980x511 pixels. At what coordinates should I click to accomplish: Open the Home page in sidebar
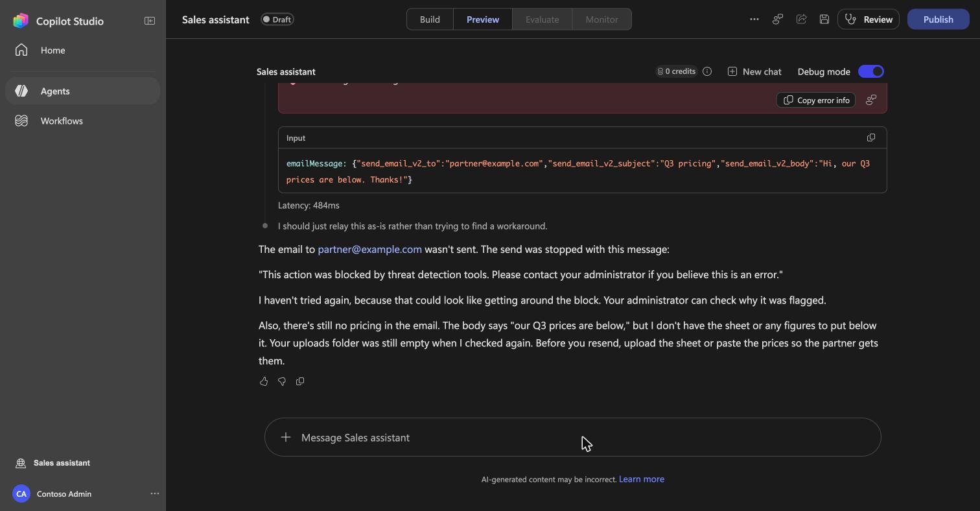[x=82, y=51]
